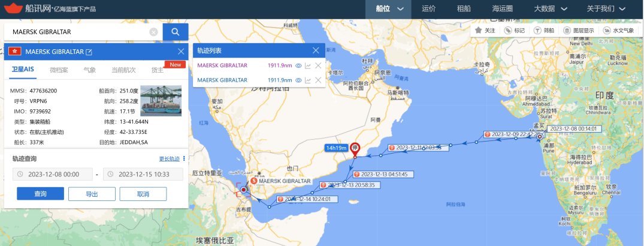Image resolution: width=644 pixels, height=246 pixels.
Task: Select the blue MAERSK GIBRALTAR track name
Action: (x=222, y=80)
